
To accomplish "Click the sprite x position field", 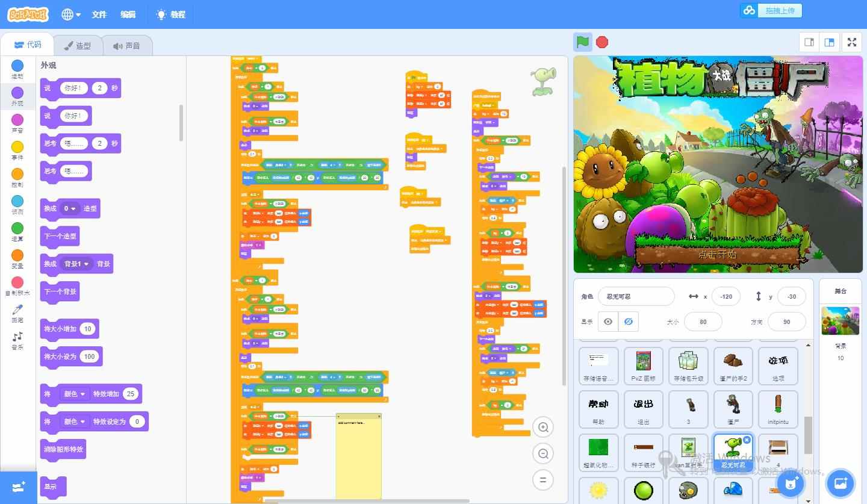I will (726, 296).
